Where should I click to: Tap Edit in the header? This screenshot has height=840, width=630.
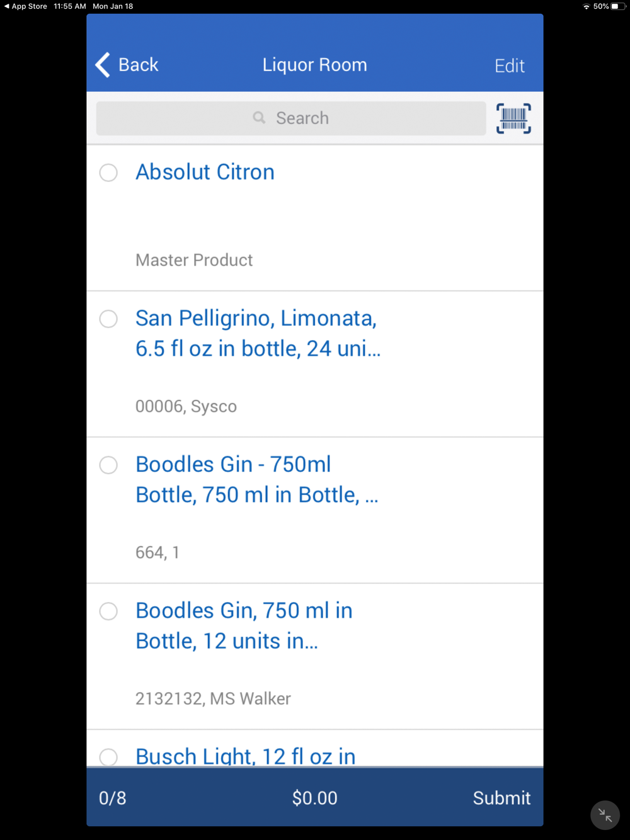click(510, 65)
